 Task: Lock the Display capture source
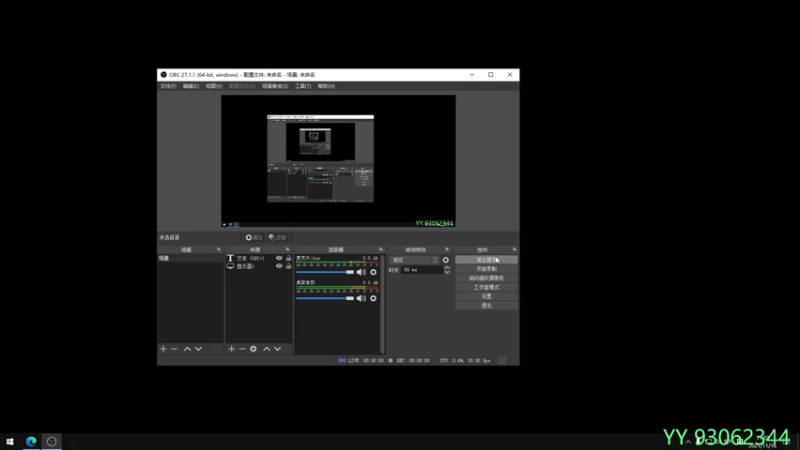pyautogui.click(x=289, y=266)
